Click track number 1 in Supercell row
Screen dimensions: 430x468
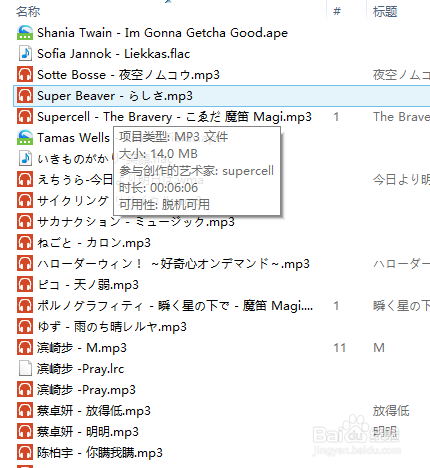click(x=336, y=117)
